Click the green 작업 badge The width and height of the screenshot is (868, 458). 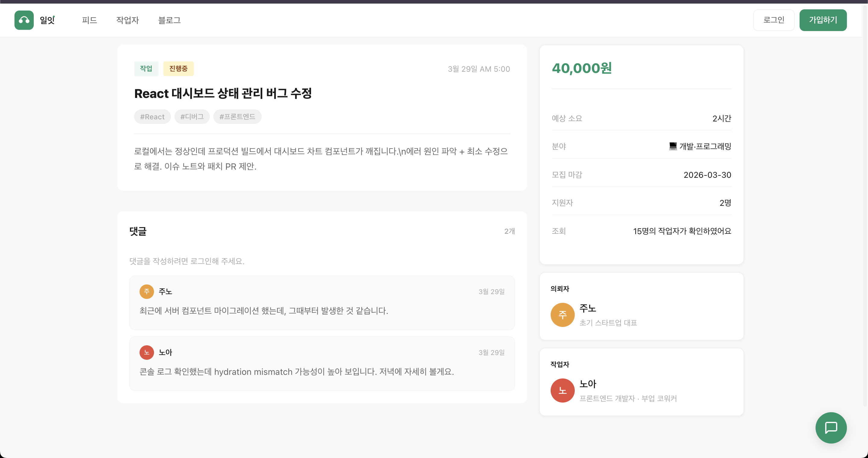146,69
